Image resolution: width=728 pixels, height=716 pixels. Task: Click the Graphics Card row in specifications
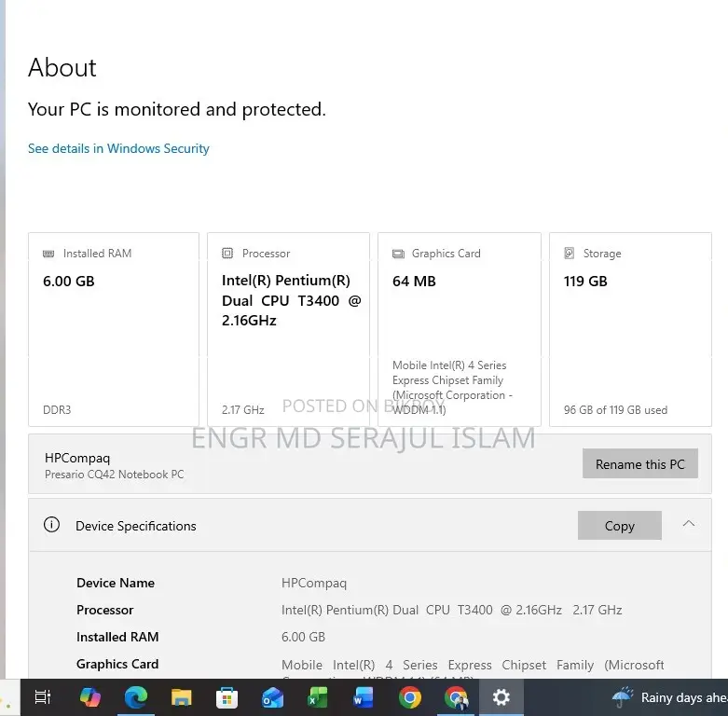(370, 665)
